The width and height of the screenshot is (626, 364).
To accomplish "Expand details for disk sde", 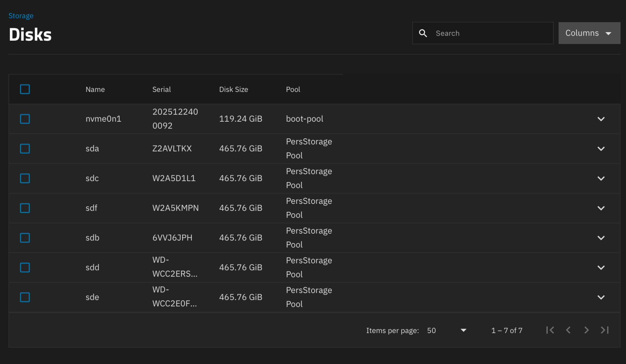I will [x=601, y=297].
